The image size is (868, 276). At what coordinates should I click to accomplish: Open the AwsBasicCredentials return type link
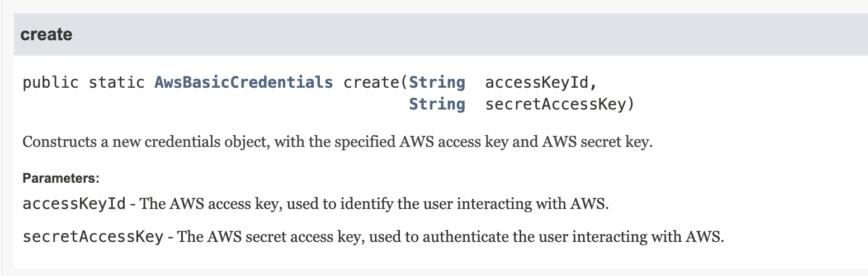click(x=244, y=83)
